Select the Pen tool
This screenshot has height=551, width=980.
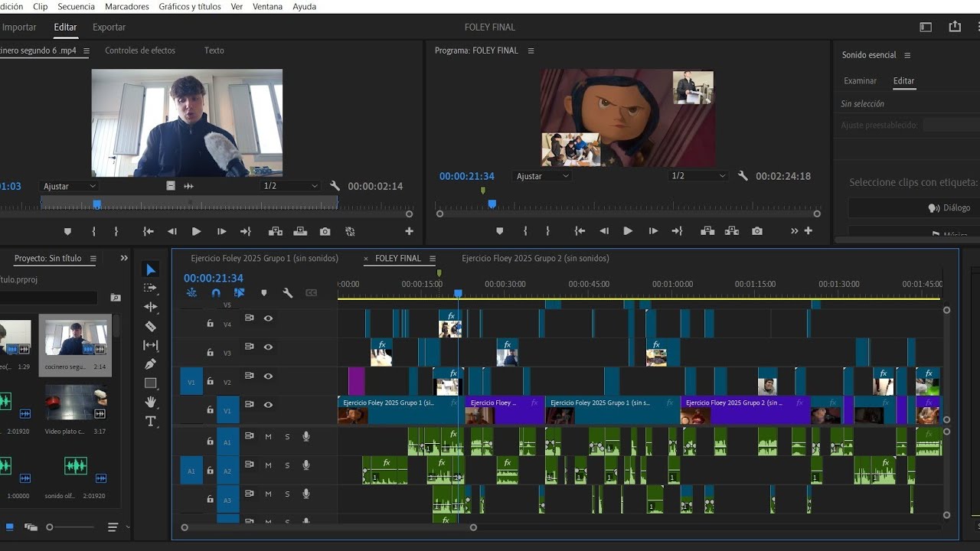tap(151, 364)
